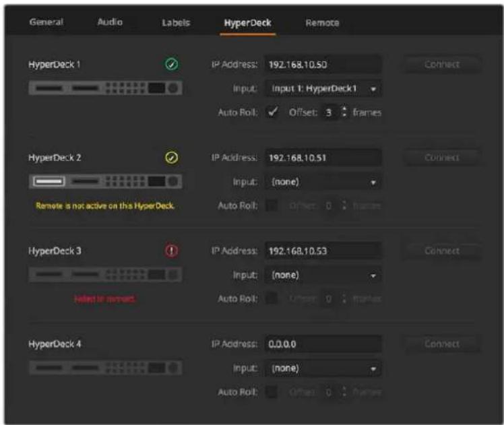504x425 pixels.
Task: Click the red failed-to-connect message
Action: [105, 299]
